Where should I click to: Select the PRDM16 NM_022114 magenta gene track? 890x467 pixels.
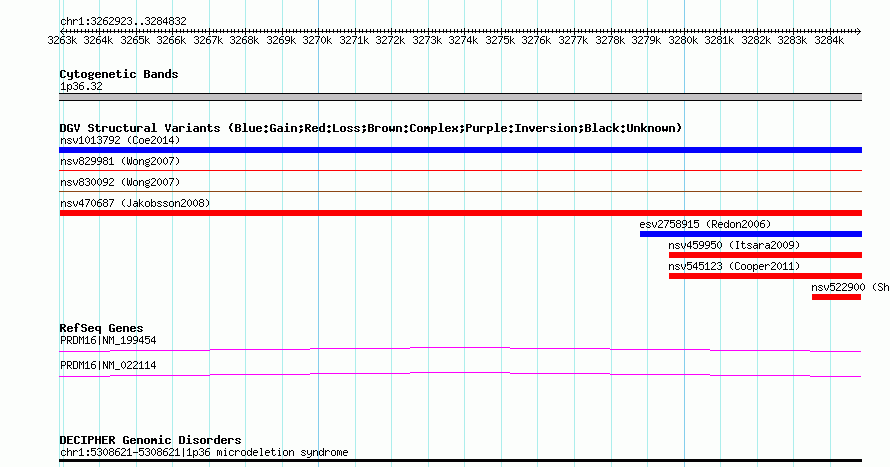pos(460,375)
